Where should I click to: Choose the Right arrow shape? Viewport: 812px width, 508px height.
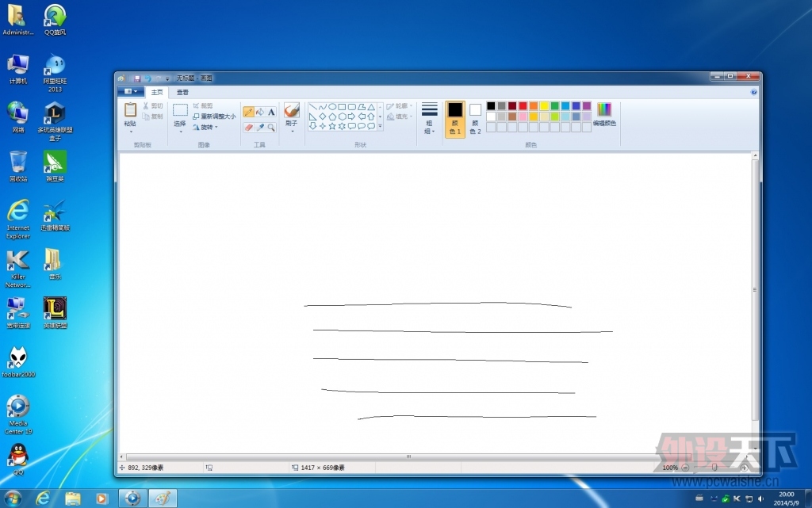351,116
